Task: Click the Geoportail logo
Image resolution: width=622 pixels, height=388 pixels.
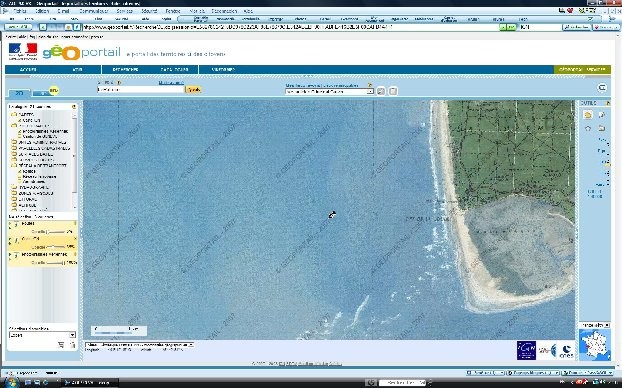Action: click(x=81, y=52)
